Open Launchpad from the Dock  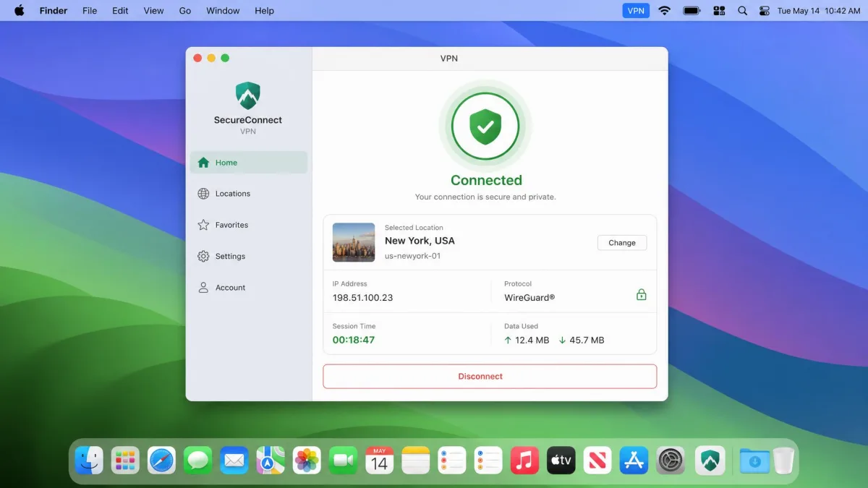[125, 460]
